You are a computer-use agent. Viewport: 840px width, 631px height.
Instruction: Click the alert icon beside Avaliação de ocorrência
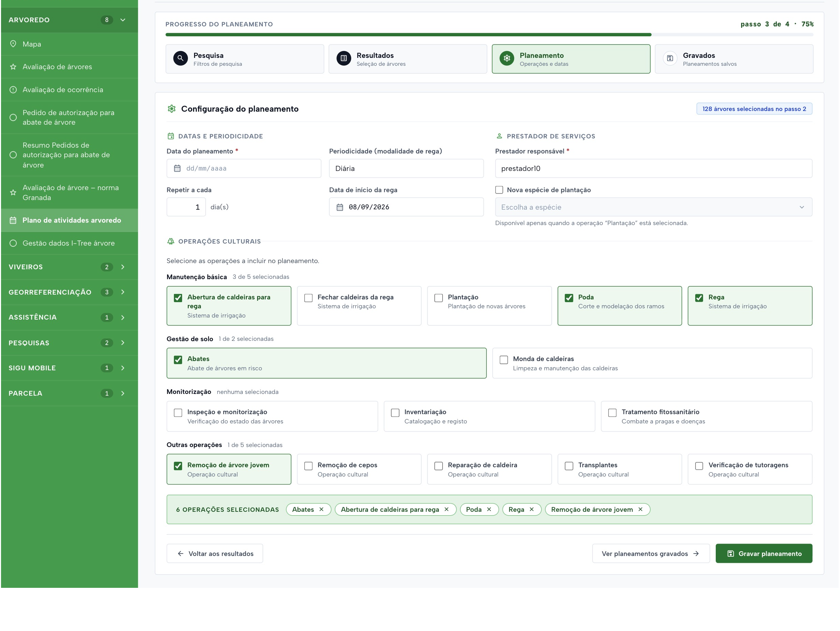pyautogui.click(x=13, y=90)
